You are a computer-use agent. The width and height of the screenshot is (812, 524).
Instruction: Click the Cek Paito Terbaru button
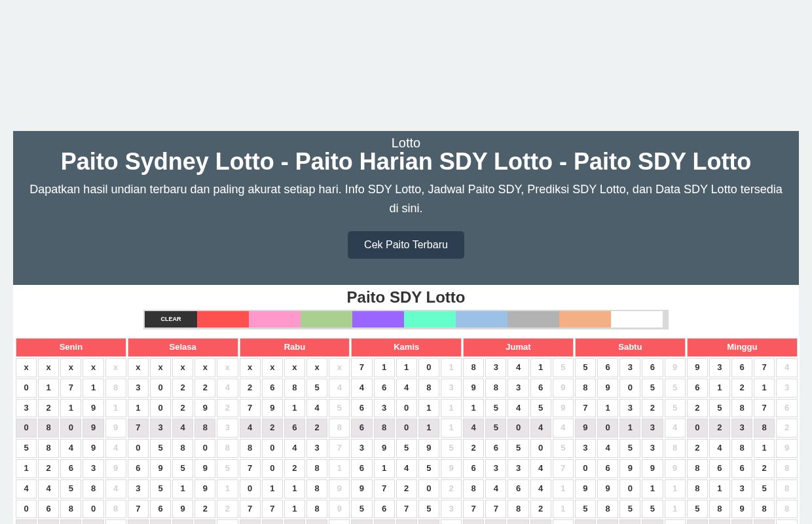(406, 244)
